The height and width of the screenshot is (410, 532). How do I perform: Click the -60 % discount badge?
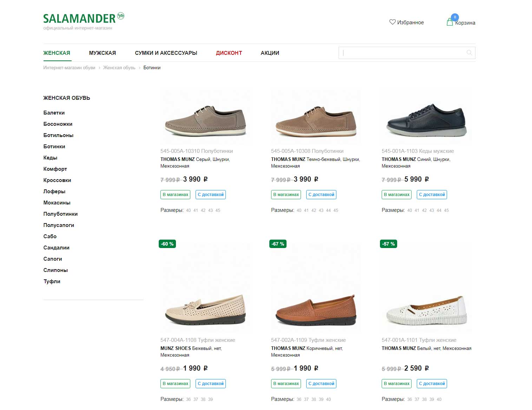click(167, 244)
